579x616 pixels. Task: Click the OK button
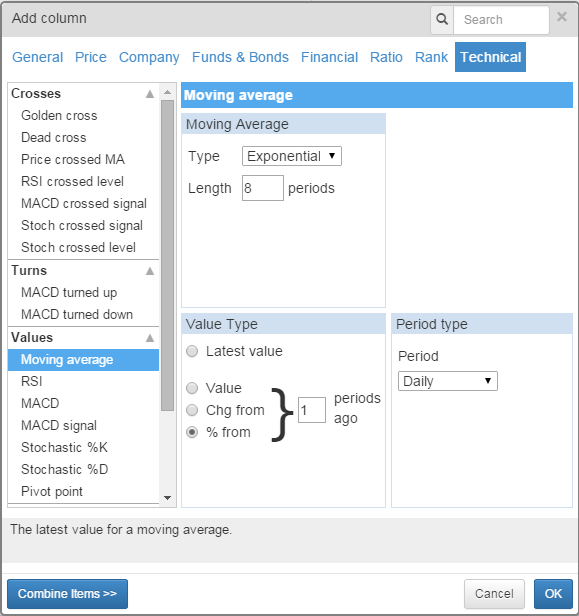point(553,594)
